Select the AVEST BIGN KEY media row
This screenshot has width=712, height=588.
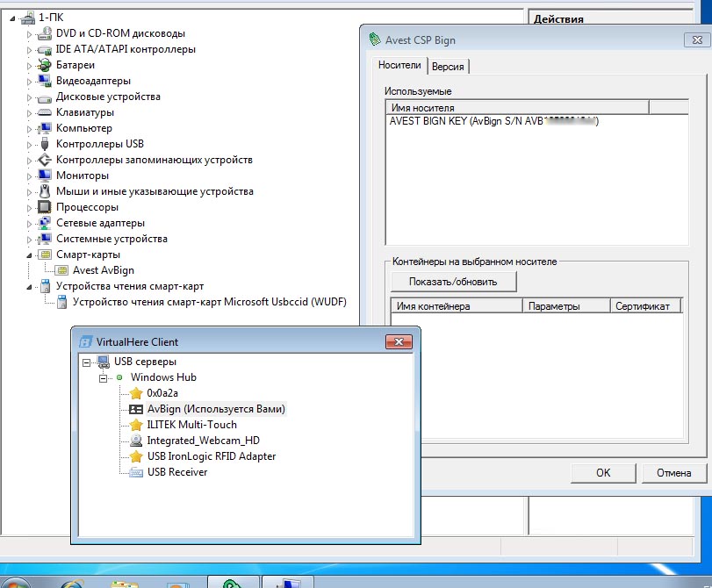pos(493,122)
